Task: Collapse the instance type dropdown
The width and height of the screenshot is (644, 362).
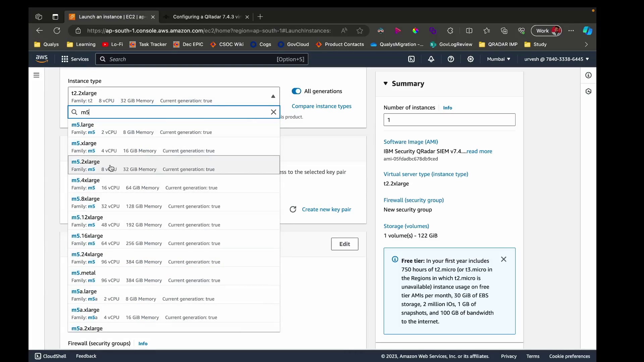Action: pos(273,96)
